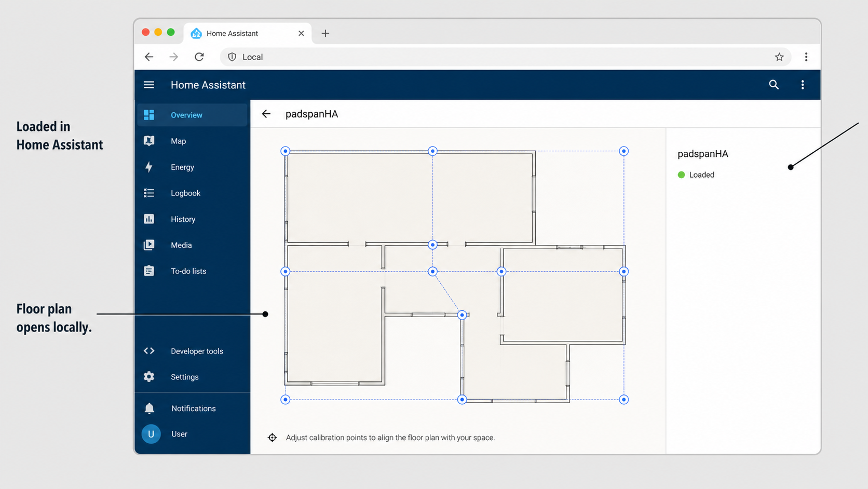Open Media in sidebar
This screenshot has width=868, height=489.
(x=193, y=245)
